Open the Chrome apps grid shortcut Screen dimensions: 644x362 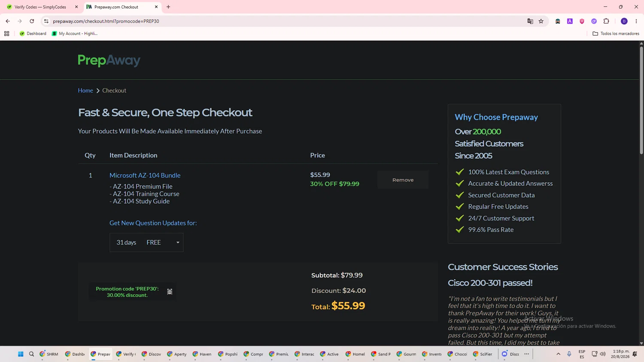(7, 33)
